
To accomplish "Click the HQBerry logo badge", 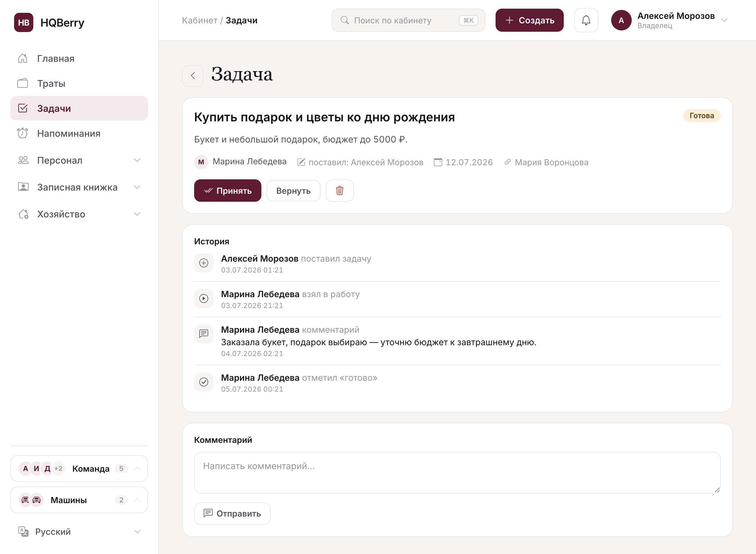I will (23, 22).
